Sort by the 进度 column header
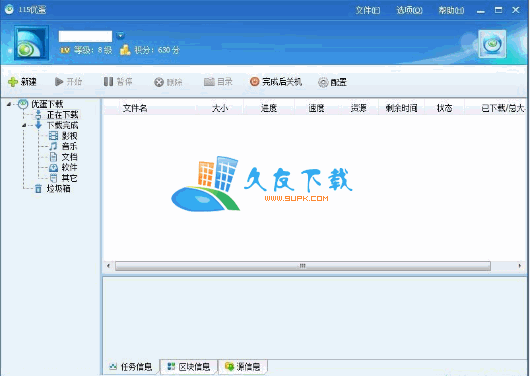530x376 pixels. (269, 108)
